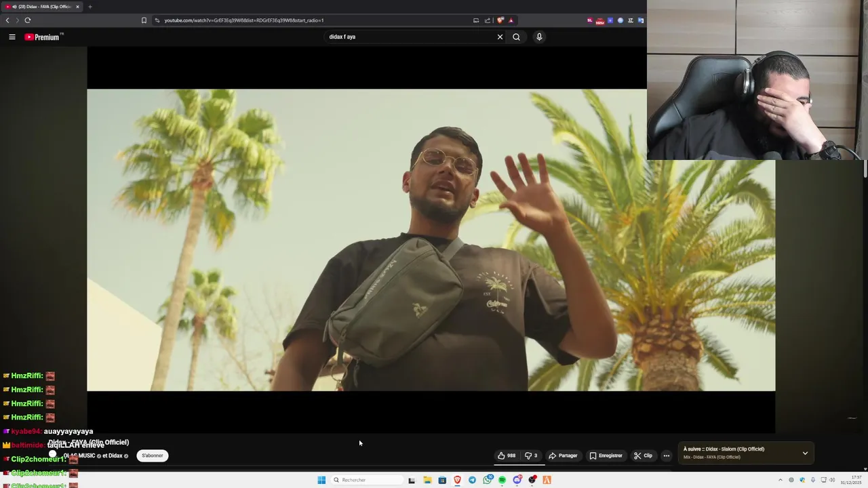Click the taskbar Rechercher search box
Viewport: 868px width, 488px height.
pos(366,480)
